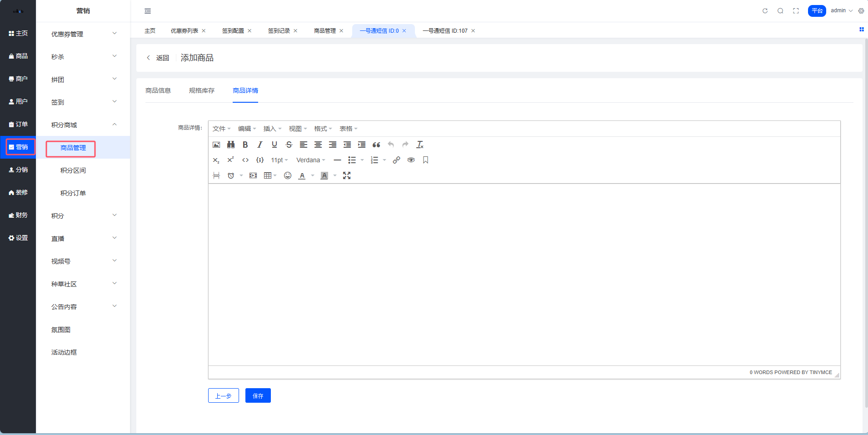Pick the text color A swatch
This screenshot has height=435, width=868.
[x=302, y=175]
